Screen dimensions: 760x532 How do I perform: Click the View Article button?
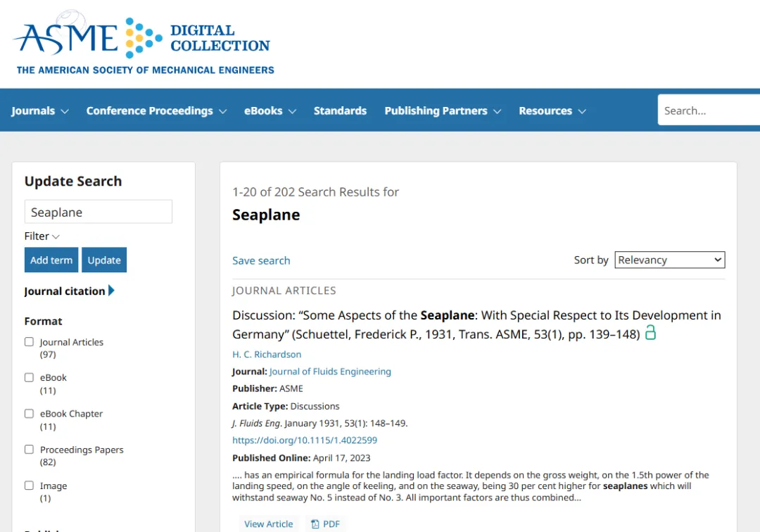[x=269, y=524]
